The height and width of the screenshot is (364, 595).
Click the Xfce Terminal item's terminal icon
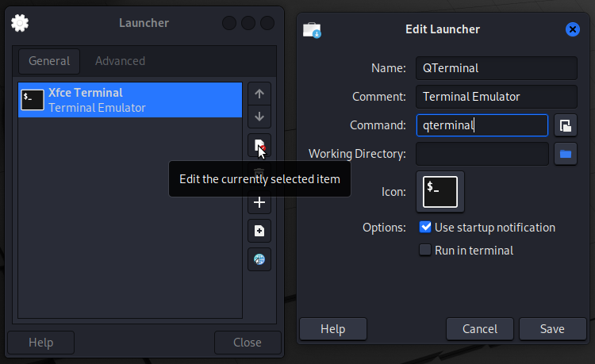[33, 100]
